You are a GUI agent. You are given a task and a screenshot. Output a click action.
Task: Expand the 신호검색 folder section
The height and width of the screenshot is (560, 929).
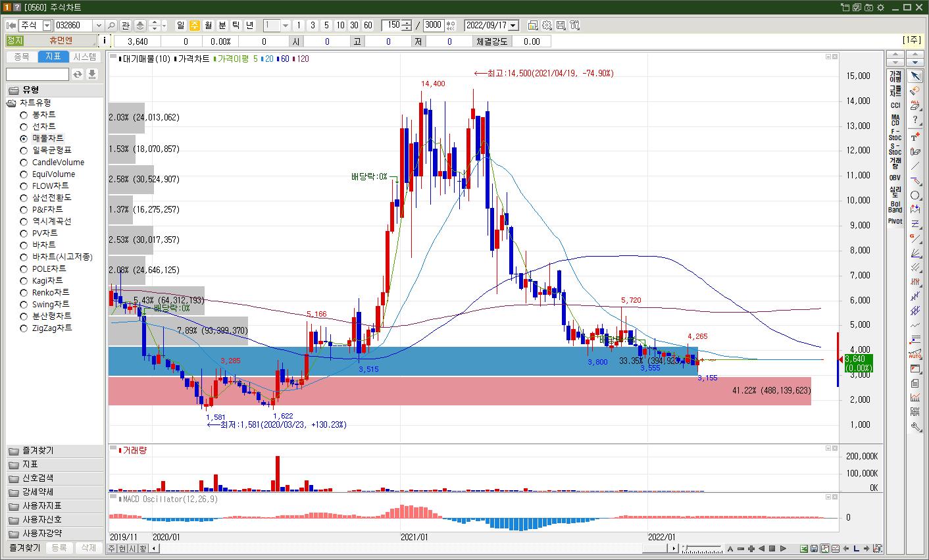coord(55,478)
